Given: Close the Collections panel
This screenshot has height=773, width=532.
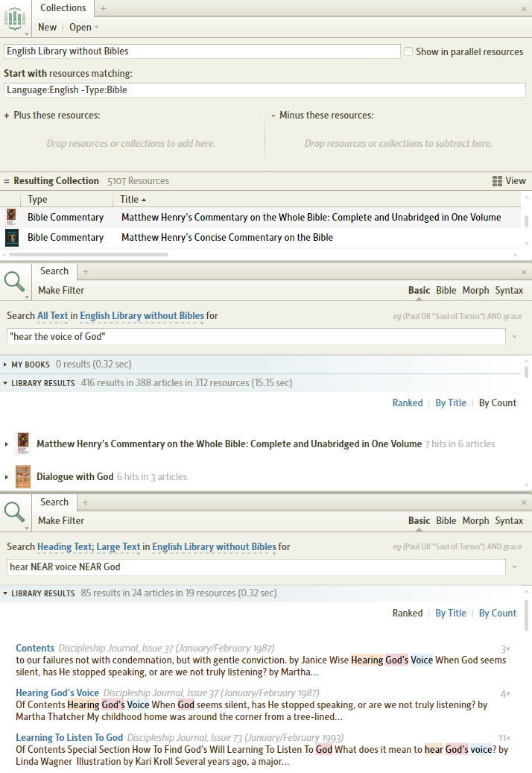Looking at the screenshot, I should [x=524, y=9].
